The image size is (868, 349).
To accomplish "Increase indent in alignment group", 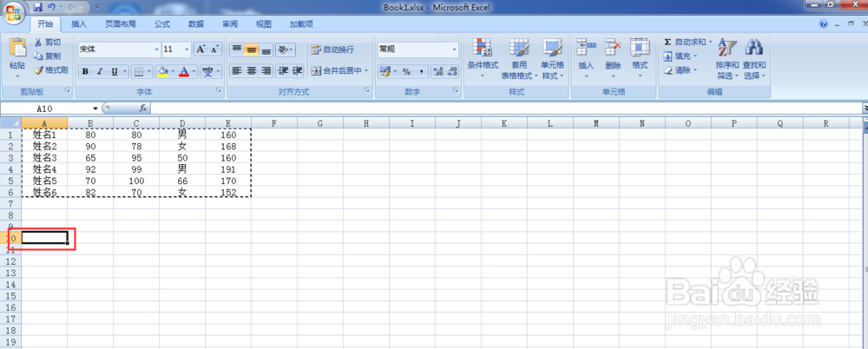I will [297, 71].
